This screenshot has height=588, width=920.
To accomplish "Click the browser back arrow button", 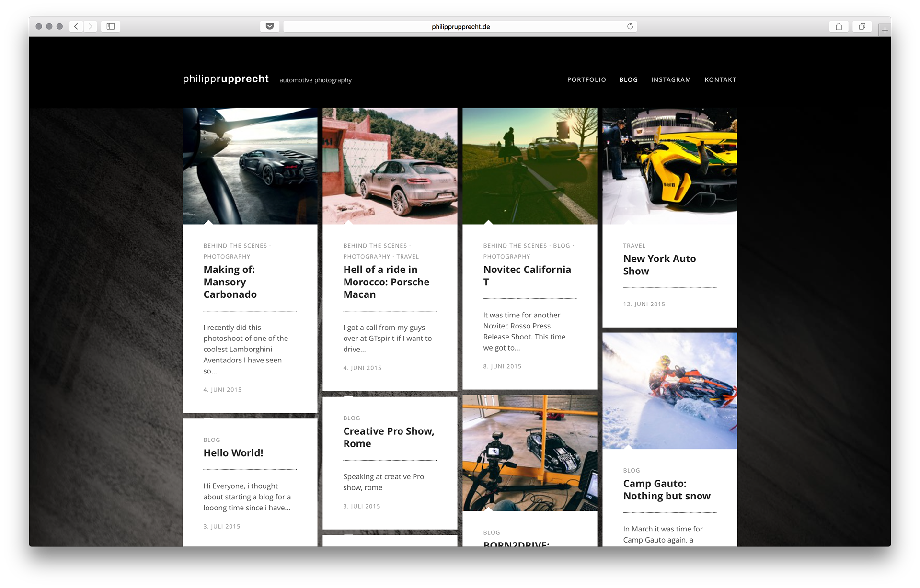I will [x=76, y=26].
